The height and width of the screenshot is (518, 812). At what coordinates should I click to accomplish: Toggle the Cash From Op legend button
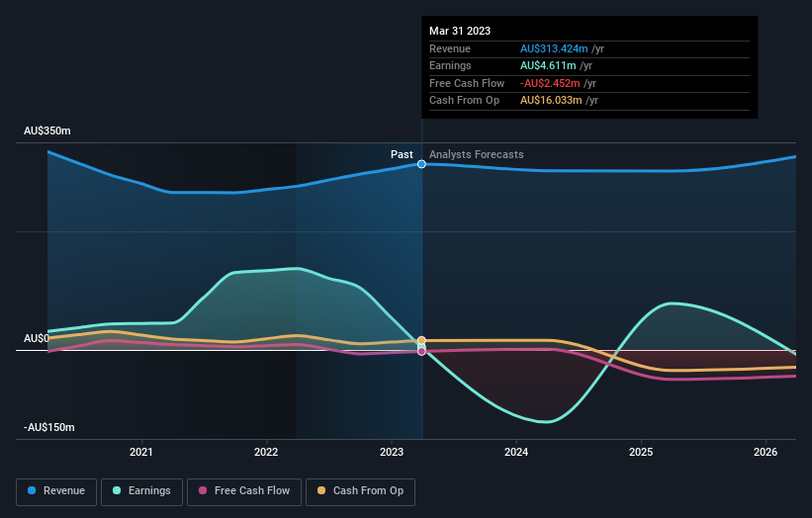[x=360, y=491]
